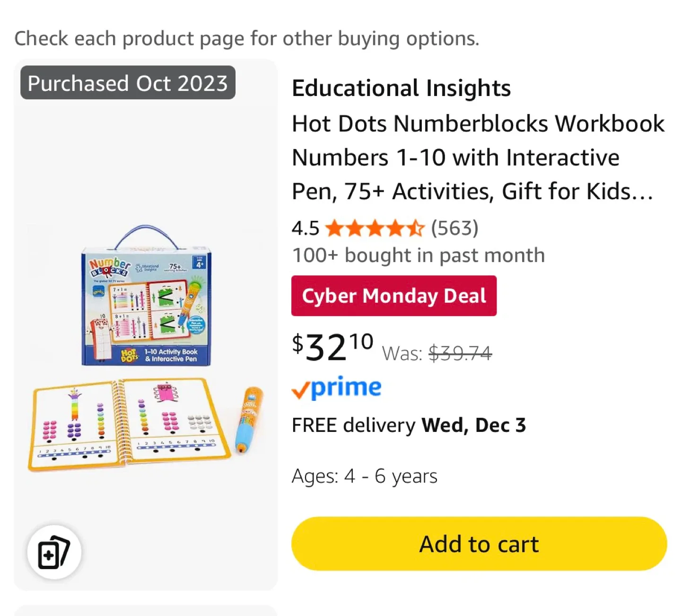Click the 100+ bought in past month text
This screenshot has height=616, width=681.
418,255
